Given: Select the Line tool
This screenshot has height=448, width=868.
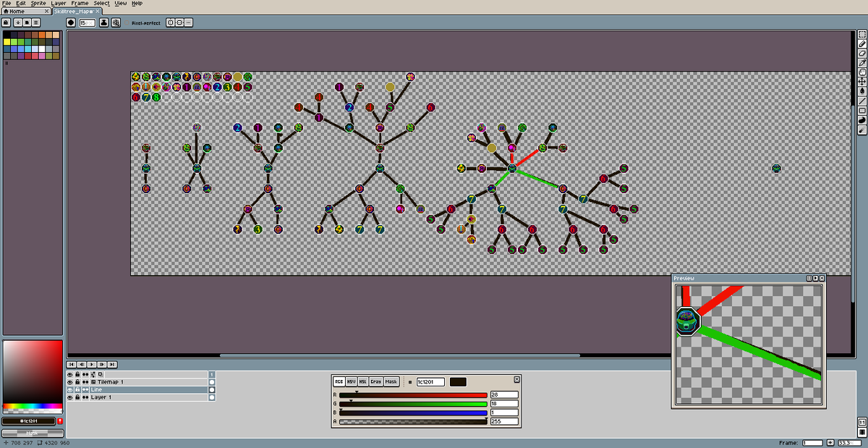Looking at the screenshot, I should coord(862,101).
